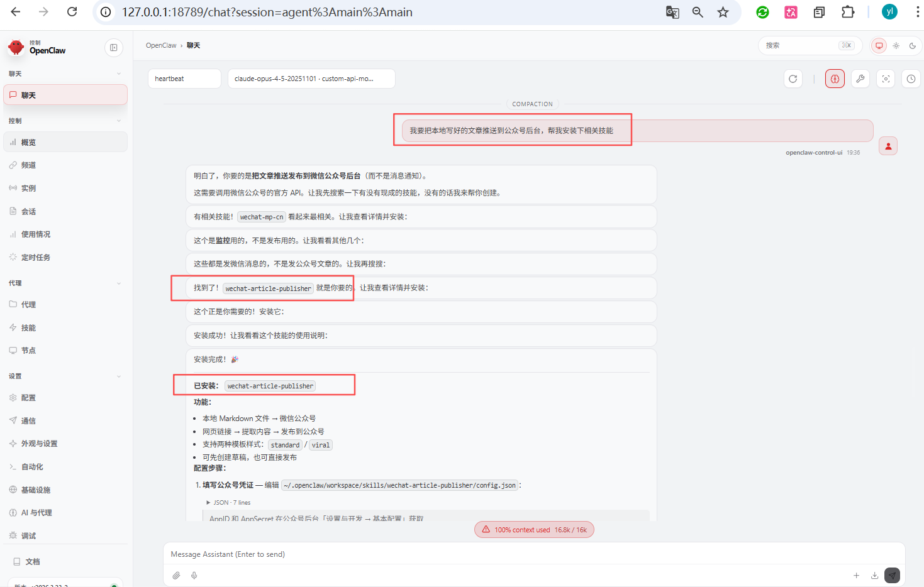Select system theme with the monitor toggle

coord(879,45)
